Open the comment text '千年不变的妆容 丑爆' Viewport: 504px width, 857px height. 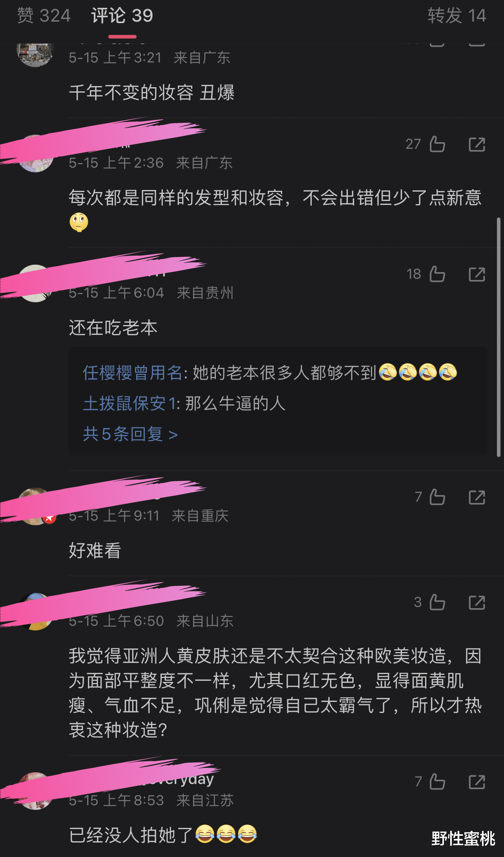coord(152,93)
